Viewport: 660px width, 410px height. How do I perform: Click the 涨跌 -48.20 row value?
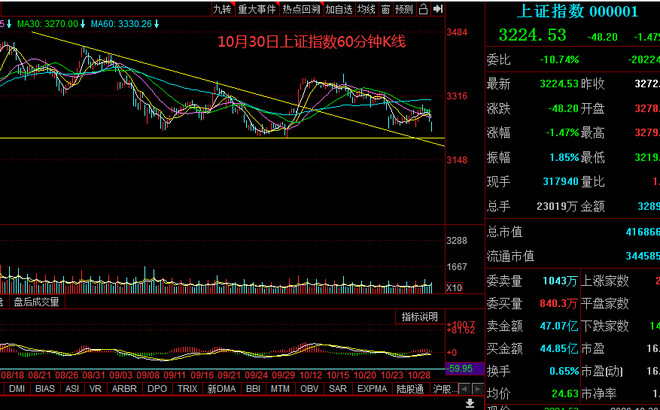click(x=563, y=109)
